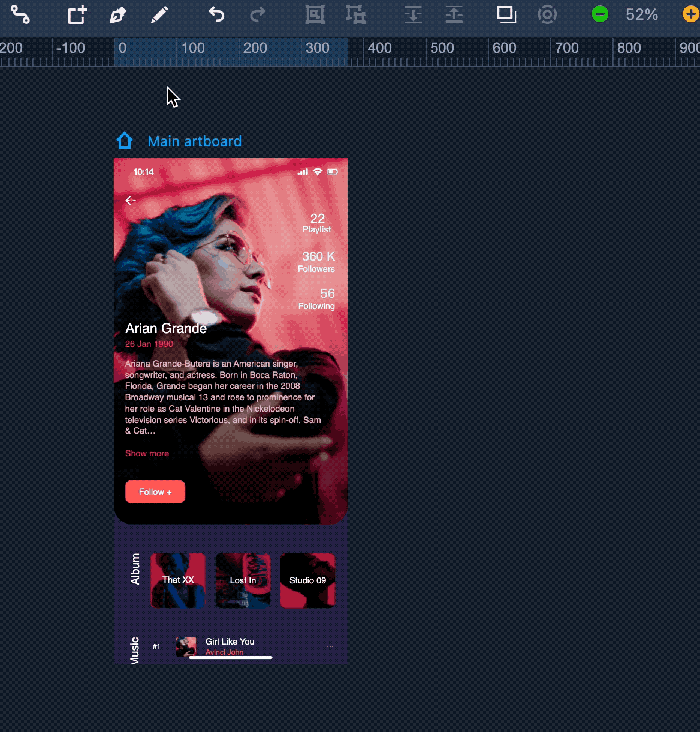Click the home icon beside Main artboard
Screen dimensions: 700x732
pyautogui.click(x=125, y=141)
